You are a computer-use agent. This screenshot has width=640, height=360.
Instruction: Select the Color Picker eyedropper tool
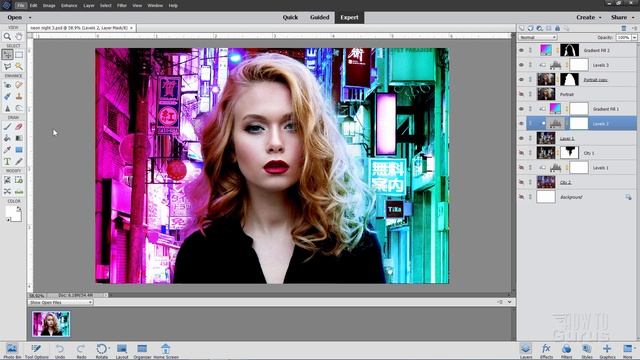point(7,150)
